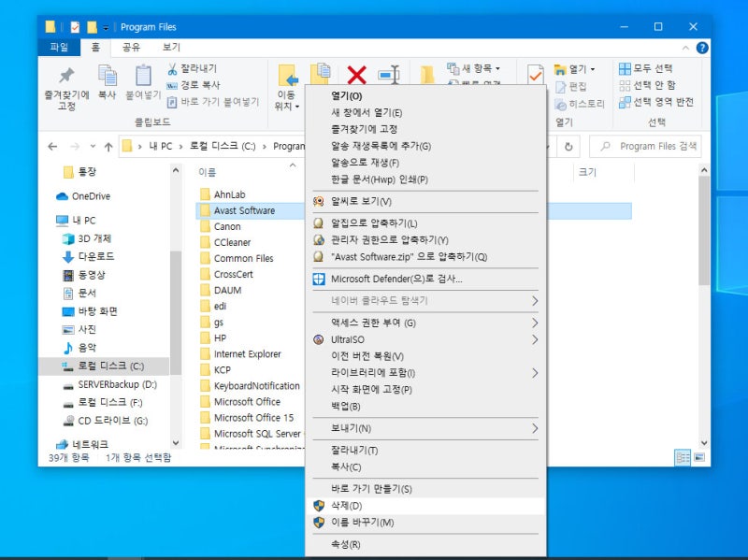This screenshot has height=560, width=748.
Task: Click the Up one level arrow
Action: click(108, 147)
